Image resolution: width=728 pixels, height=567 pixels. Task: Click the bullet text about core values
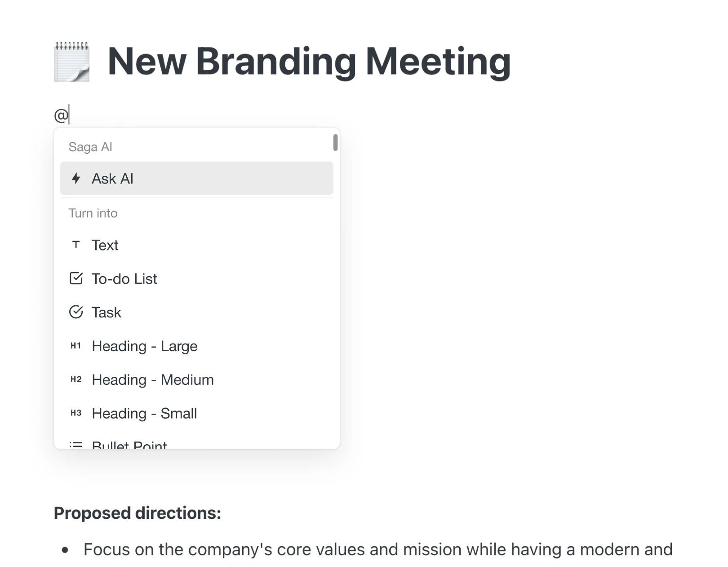[377, 549]
